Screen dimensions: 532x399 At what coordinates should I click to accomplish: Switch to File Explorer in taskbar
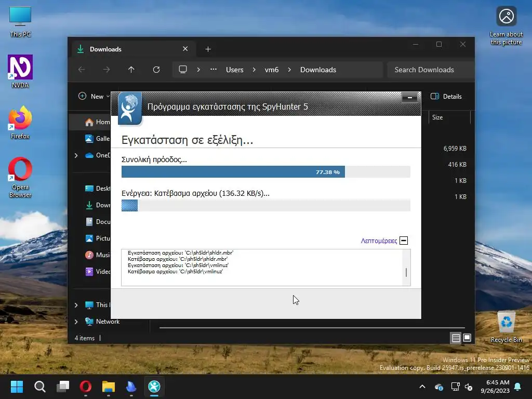point(109,387)
